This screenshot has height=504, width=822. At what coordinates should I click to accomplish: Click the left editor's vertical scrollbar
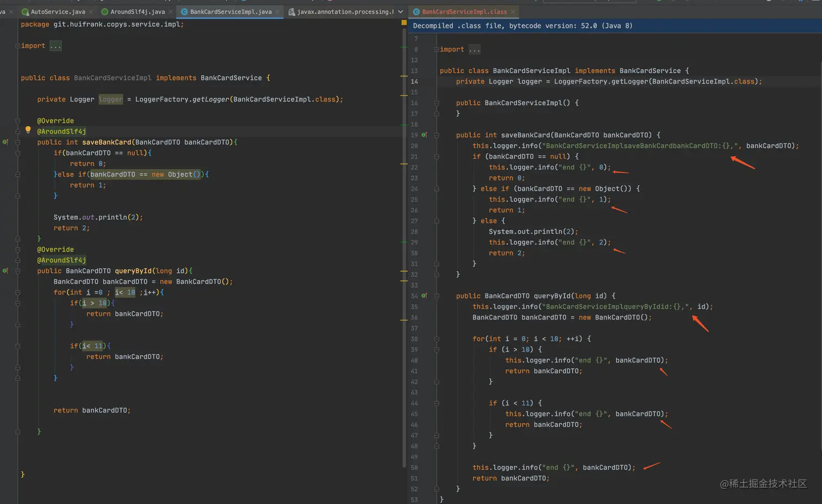click(x=404, y=247)
